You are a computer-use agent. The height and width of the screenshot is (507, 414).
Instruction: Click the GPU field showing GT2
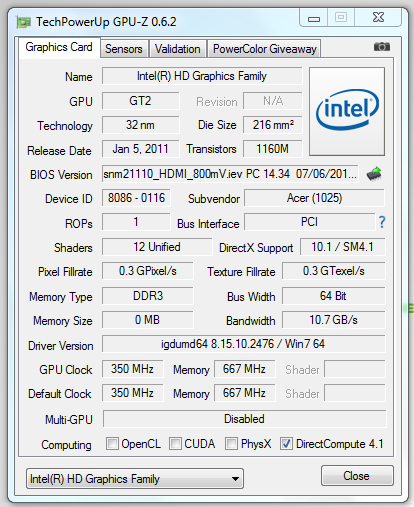pos(140,101)
